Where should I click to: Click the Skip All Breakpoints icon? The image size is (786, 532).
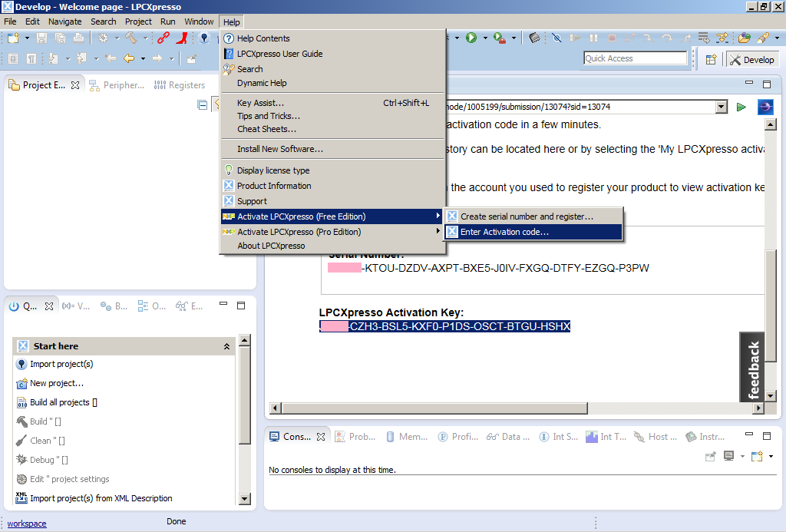tap(556, 38)
